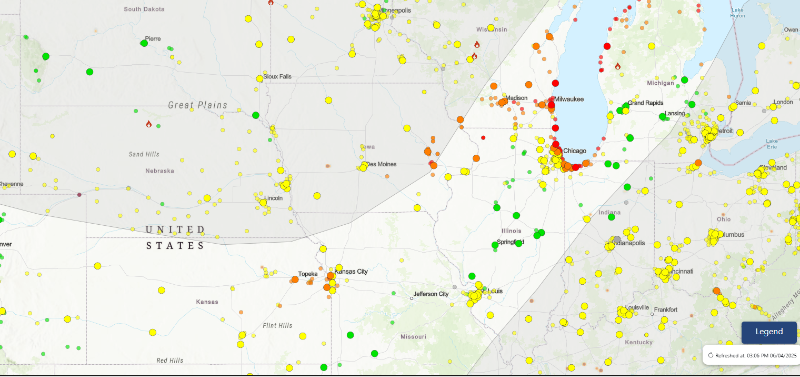Viewport: 800px width, 377px height.
Task: Select the green monitor marker at Pierre
Action: click(144, 43)
